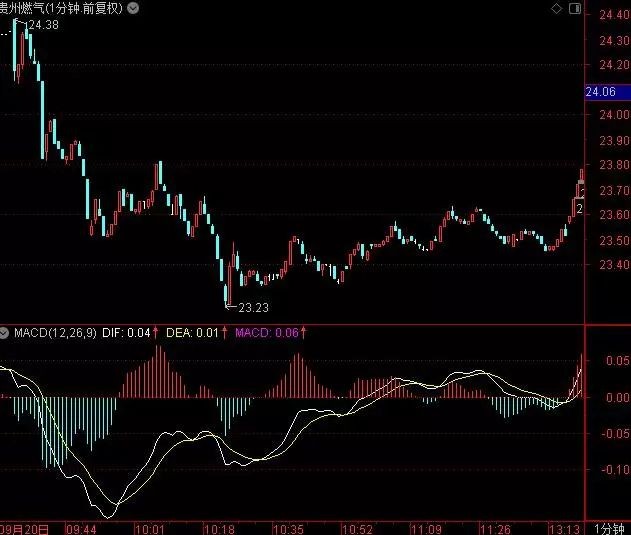Viewport: 631px width, 535px height.
Task: Select the MACD(12,26,9) indicator label
Action: [55, 333]
